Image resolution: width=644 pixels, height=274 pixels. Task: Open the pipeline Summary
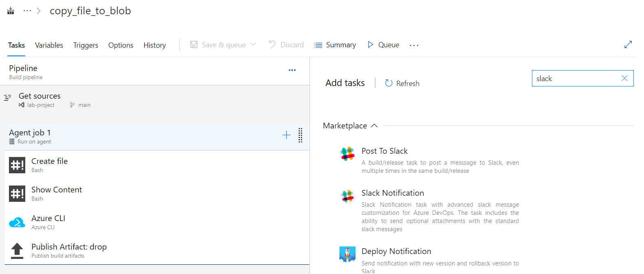(341, 45)
